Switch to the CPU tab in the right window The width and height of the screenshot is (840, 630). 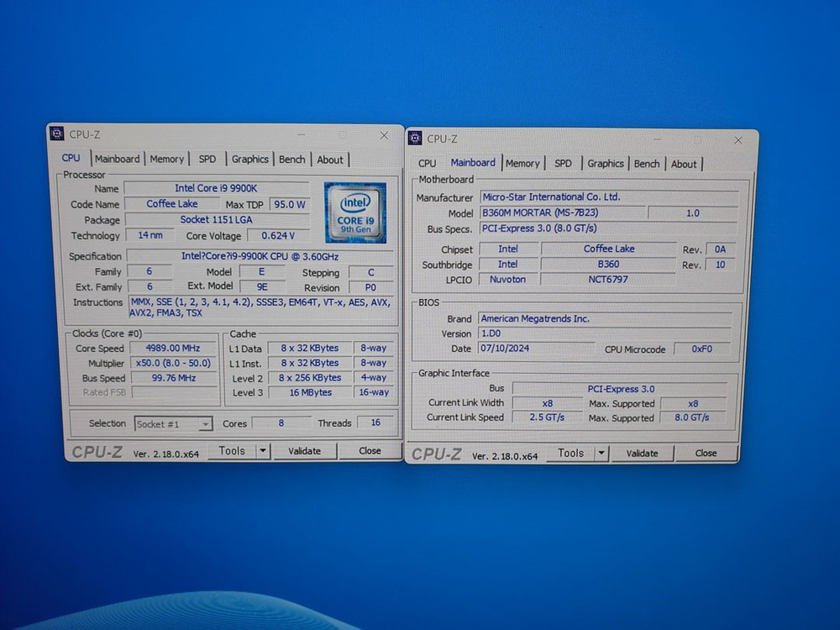(x=427, y=163)
